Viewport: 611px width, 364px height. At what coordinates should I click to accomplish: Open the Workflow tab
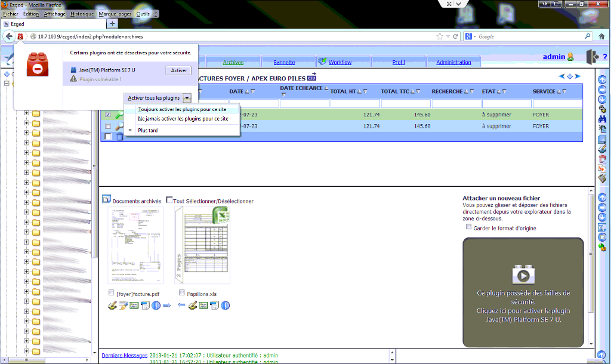pos(340,62)
